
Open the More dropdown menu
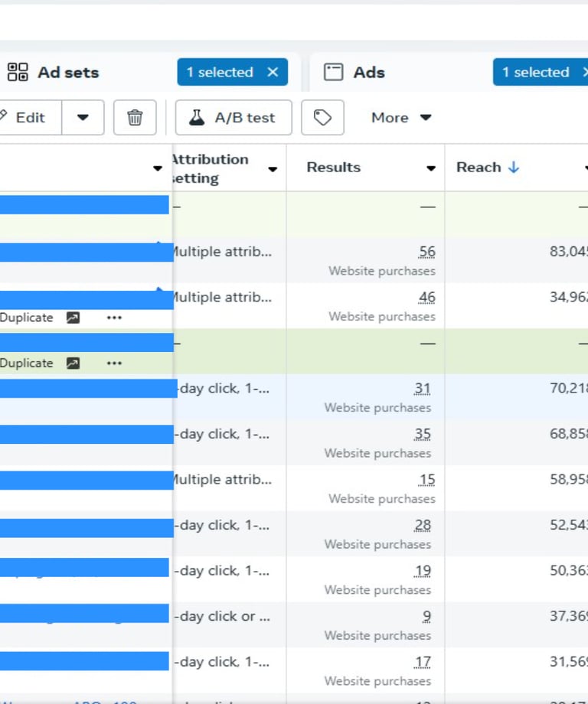click(x=401, y=118)
